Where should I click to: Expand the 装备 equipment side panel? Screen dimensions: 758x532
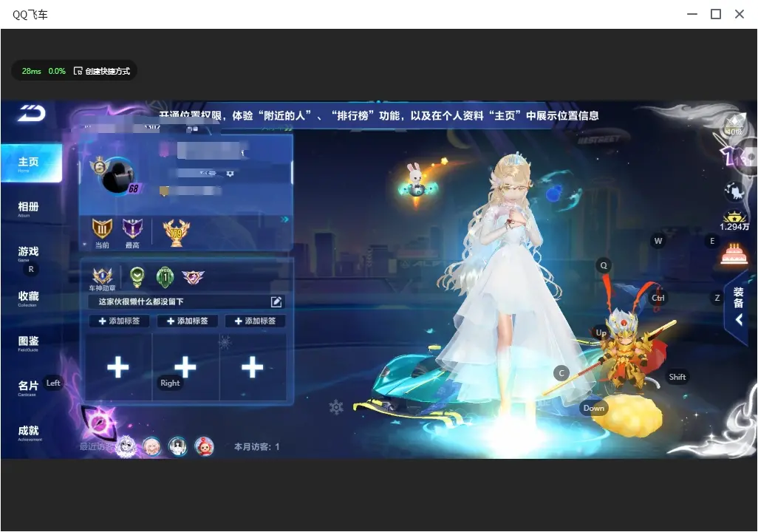[x=739, y=306]
